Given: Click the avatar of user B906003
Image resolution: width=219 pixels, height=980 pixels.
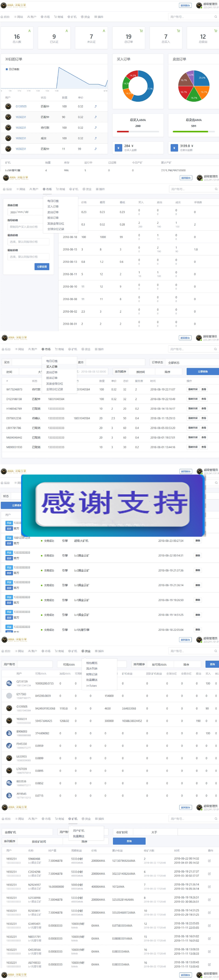Looking at the screenshot, I should point(9,733).
